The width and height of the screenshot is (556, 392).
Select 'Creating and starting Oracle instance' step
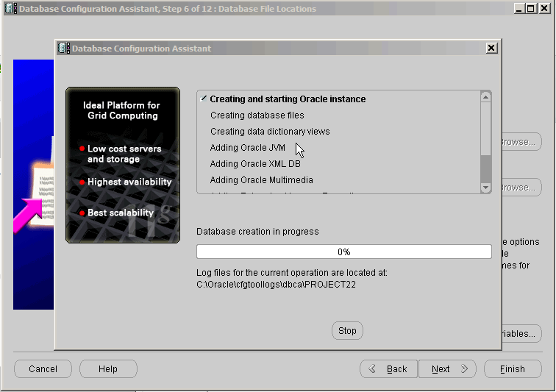[288, 99]
